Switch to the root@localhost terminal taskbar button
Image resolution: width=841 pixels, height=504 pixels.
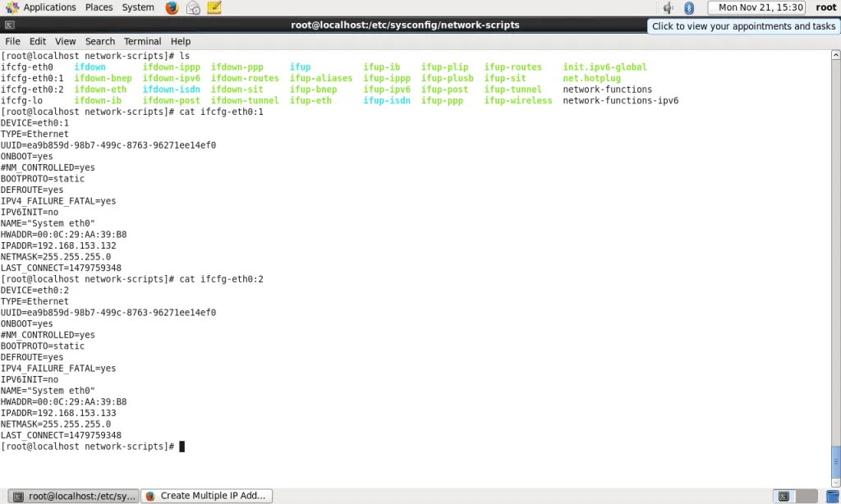(73, 496)
